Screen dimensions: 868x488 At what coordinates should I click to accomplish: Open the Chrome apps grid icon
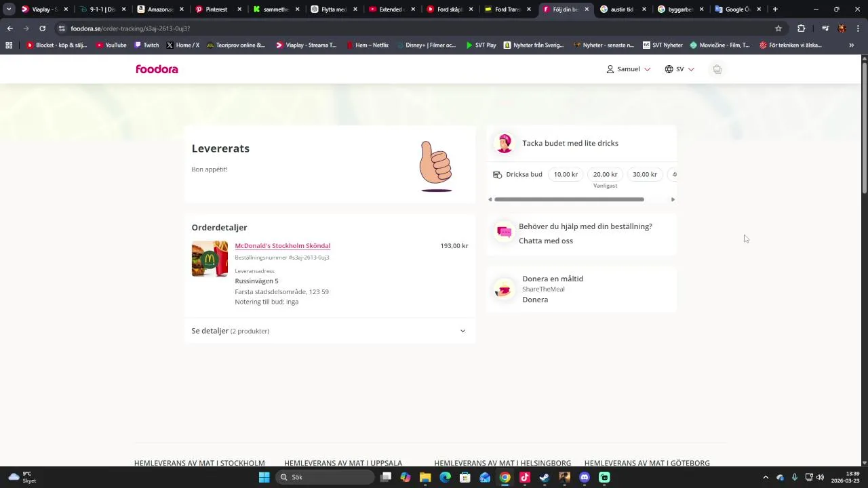coord(9,45)
